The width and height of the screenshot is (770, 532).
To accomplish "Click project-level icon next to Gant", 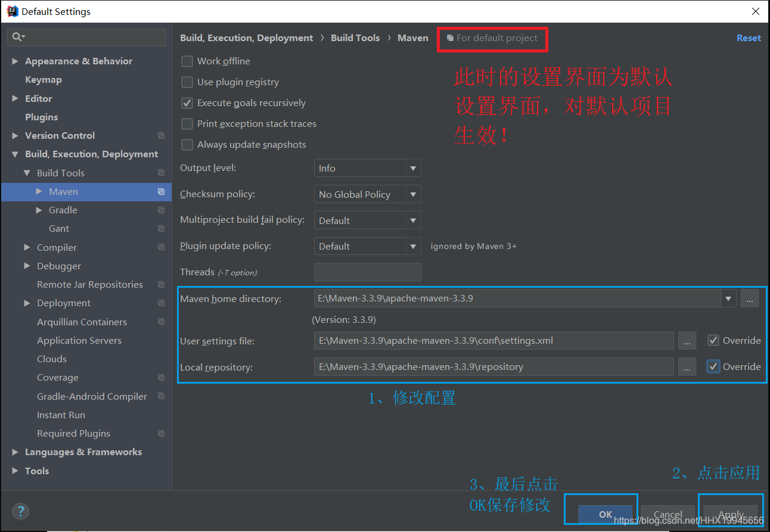I will (x=161, y=229).
